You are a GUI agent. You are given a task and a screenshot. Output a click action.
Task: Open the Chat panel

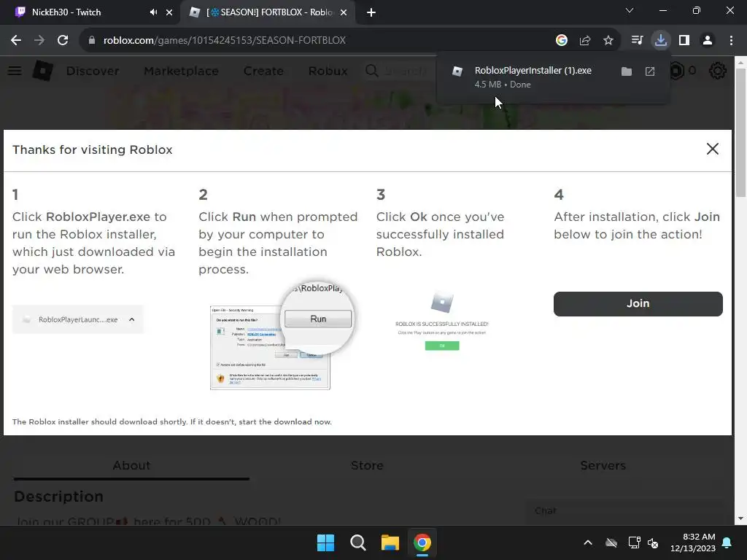coord(624,511)
